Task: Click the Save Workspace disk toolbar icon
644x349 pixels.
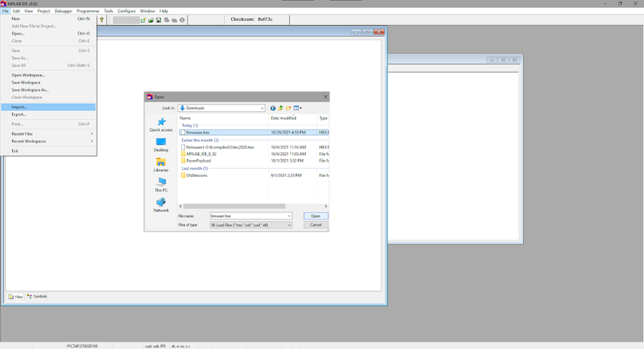Action: click(159, 19)
